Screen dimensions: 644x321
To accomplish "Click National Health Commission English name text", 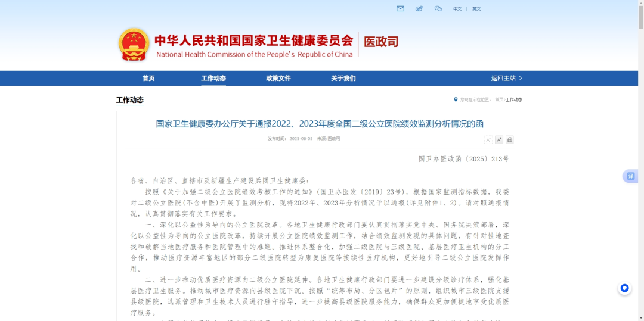I will tap(255, 55).
